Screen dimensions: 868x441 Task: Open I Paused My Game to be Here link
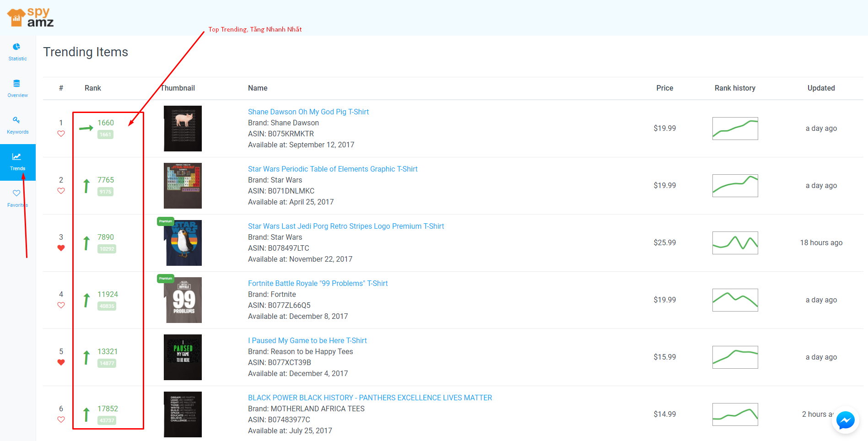[x=307, y=340]
